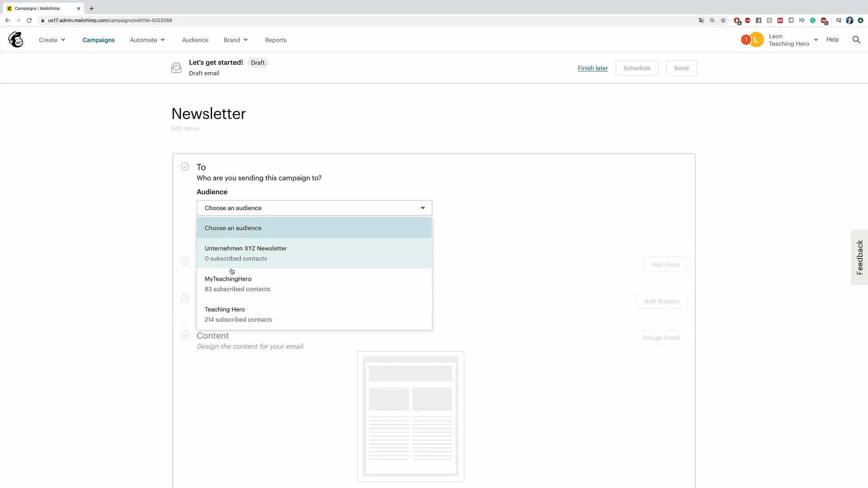Open the Create menu

click(51, 39)
